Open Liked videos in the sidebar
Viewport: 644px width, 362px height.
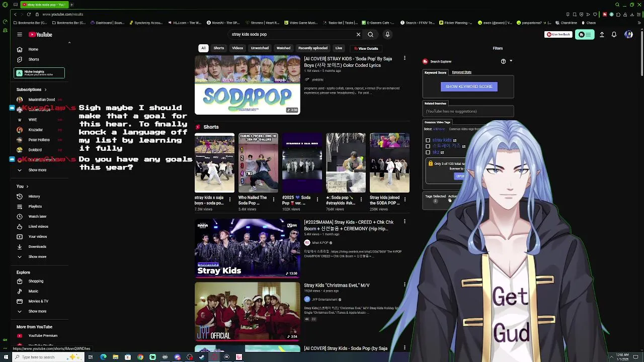tap(38, 227)
